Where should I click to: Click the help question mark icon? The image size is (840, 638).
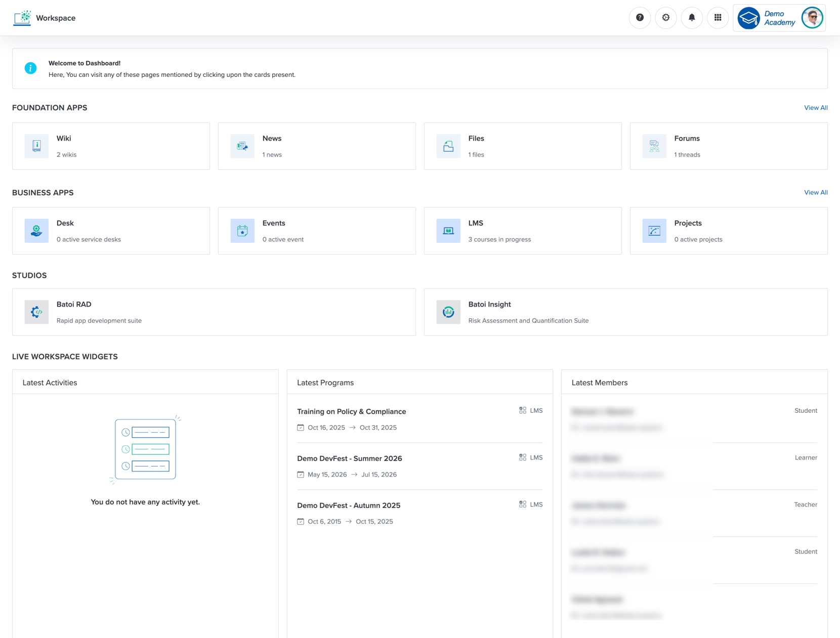pos(639,18)
